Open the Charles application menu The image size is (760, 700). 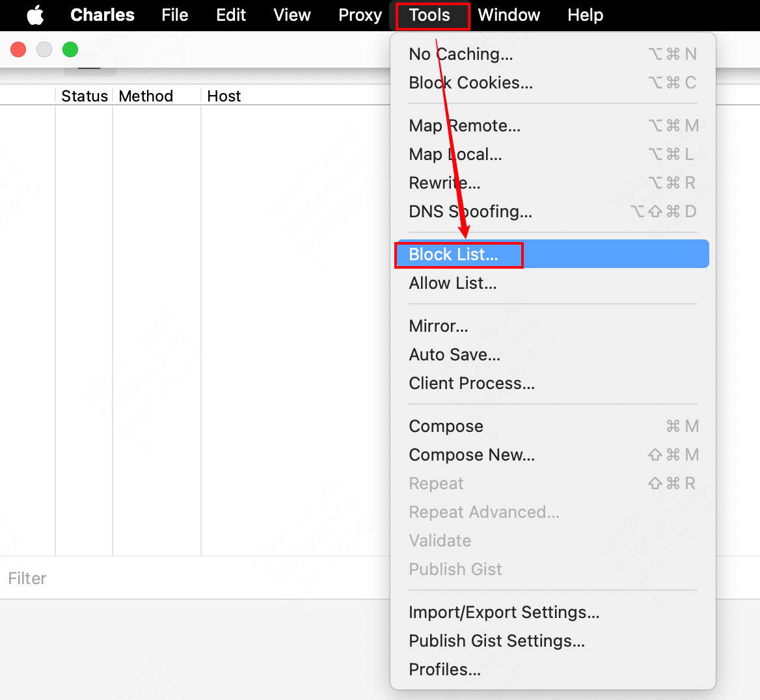tap(102, 15)
